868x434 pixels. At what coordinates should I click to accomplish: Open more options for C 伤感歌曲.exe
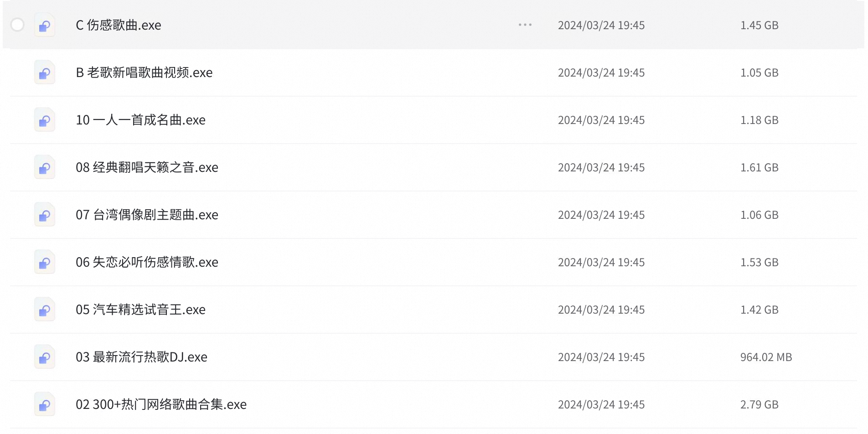[525, 25]
